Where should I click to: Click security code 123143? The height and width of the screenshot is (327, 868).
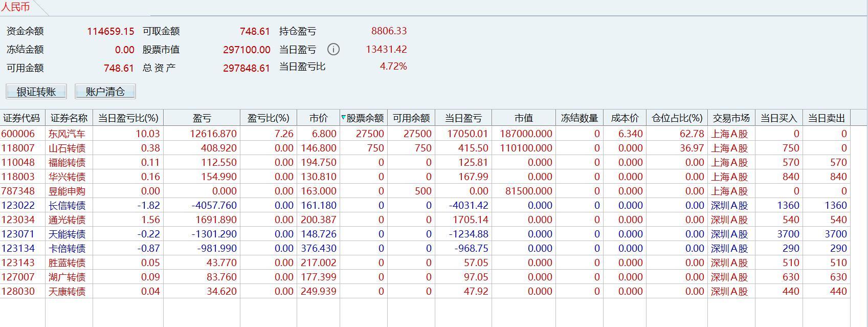pyautogui.click(x=18, y=263)
